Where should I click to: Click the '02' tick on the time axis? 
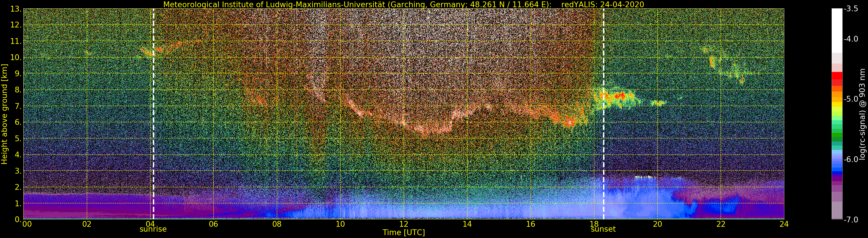(87, 224)
